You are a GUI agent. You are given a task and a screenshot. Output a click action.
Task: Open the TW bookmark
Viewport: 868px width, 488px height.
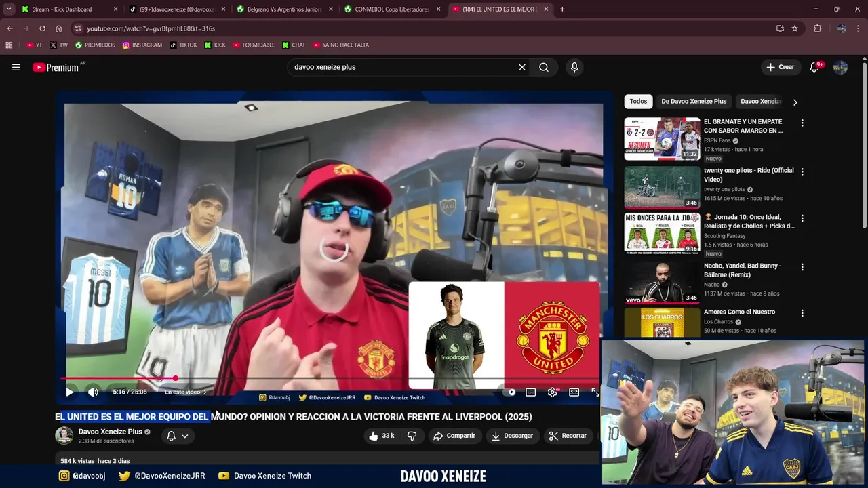[x=58, y=45]
